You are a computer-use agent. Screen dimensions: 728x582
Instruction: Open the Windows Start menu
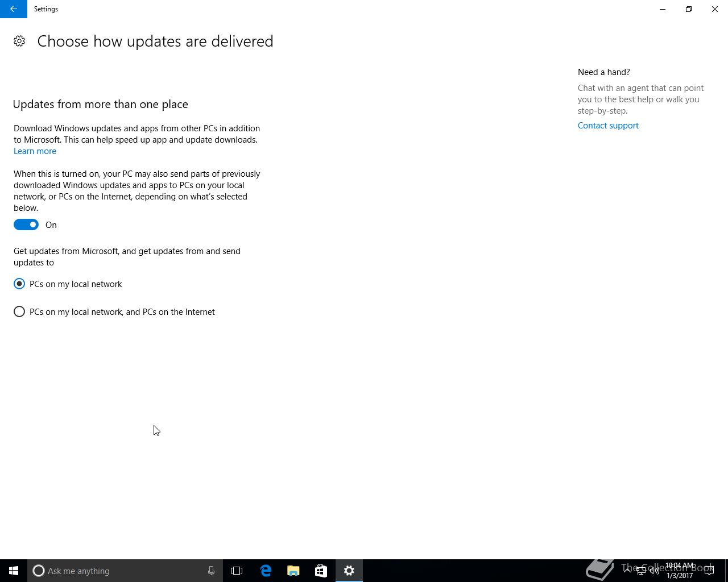14,571
